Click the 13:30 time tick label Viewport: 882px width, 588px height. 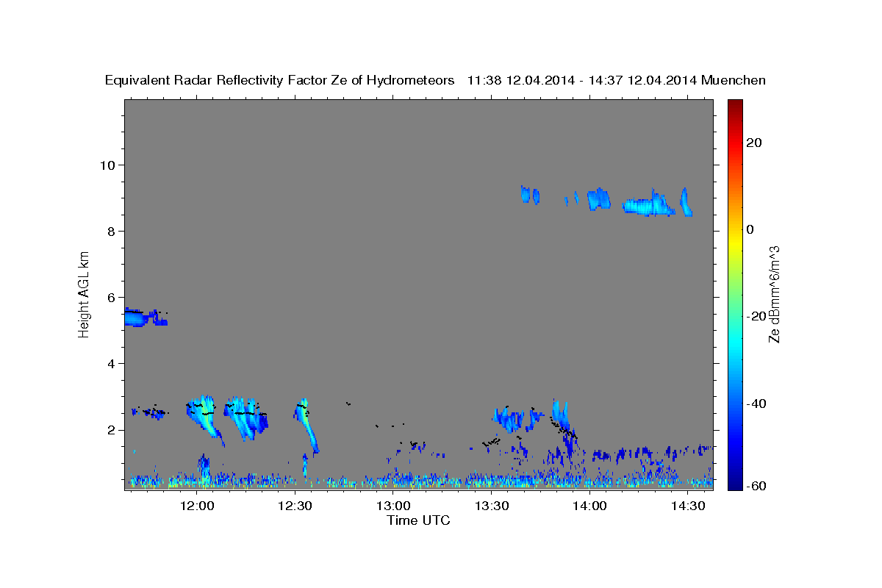coord(492,506)
